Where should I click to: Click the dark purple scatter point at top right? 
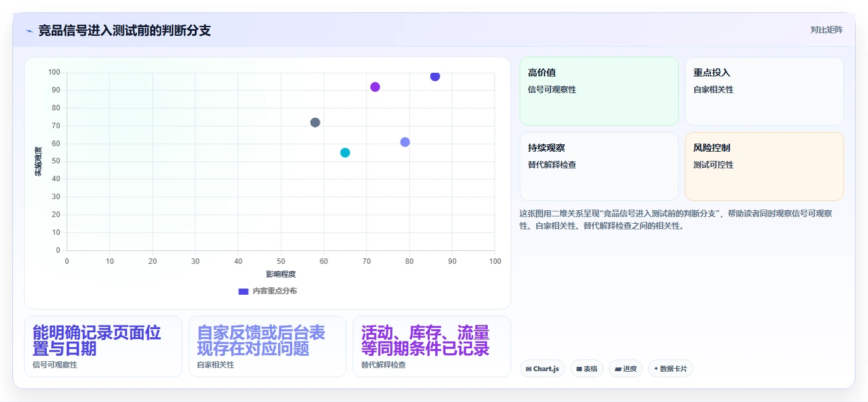coord(435,76)
